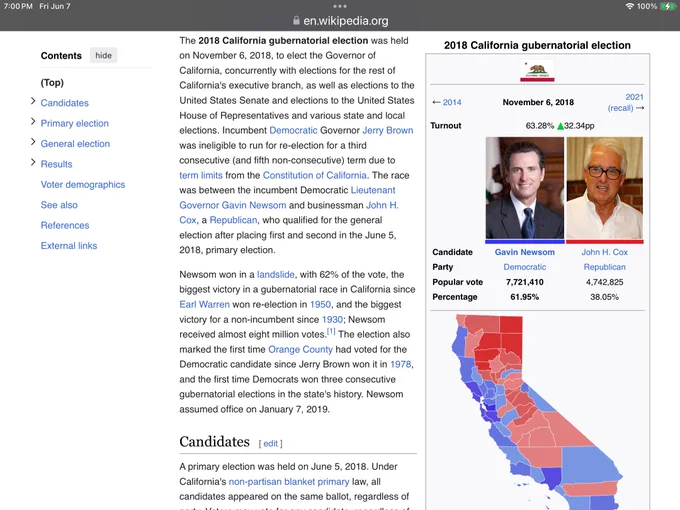Open the non-partisan blanket primary link
The width and height of the screenshot is (680, 510).
[288, 481]
